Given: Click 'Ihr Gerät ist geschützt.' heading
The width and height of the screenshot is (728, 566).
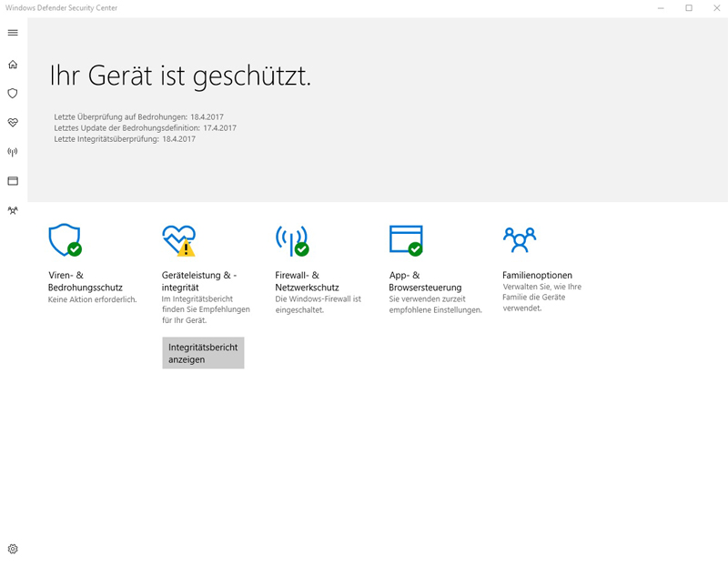Looking at the screenshot, I should point(180,76).
